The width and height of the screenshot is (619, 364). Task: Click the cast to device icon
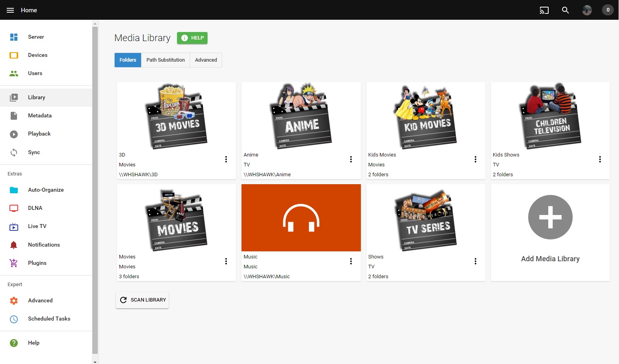pos(544,10)
